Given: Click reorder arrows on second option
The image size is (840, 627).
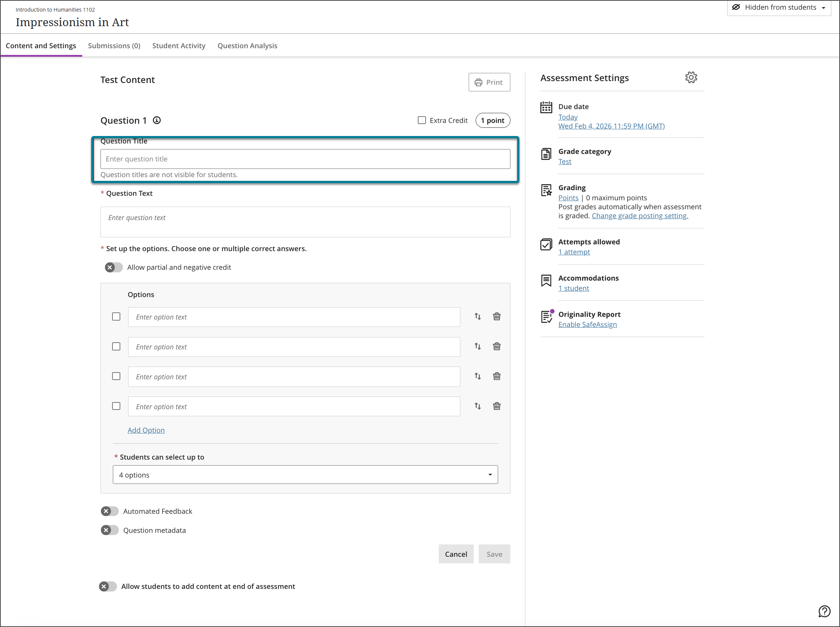Looking at the screenshot, I should pos(477,346).
